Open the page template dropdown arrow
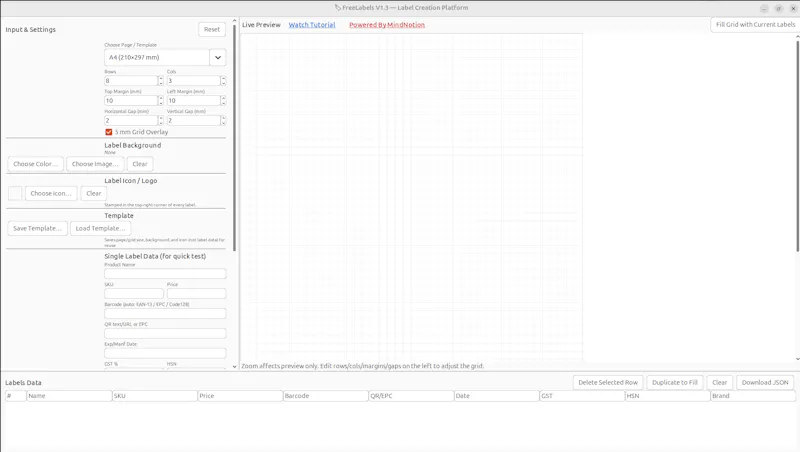 pyautogui.click(x=218, y=58)
